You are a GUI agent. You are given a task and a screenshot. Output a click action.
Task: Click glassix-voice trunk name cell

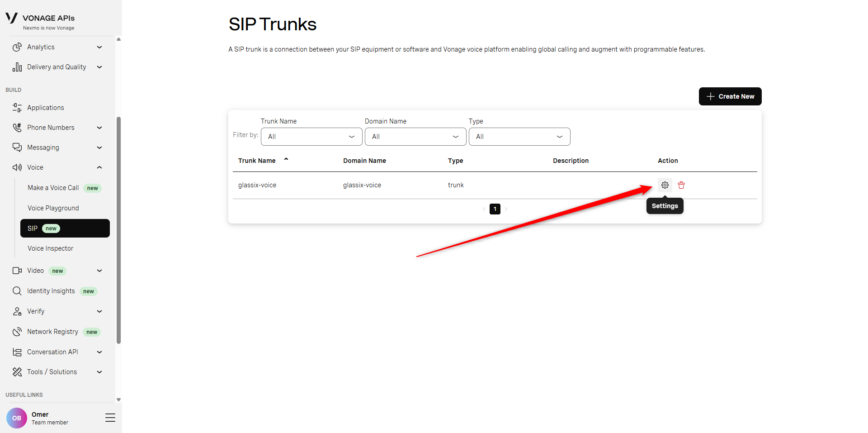[257, 185]
